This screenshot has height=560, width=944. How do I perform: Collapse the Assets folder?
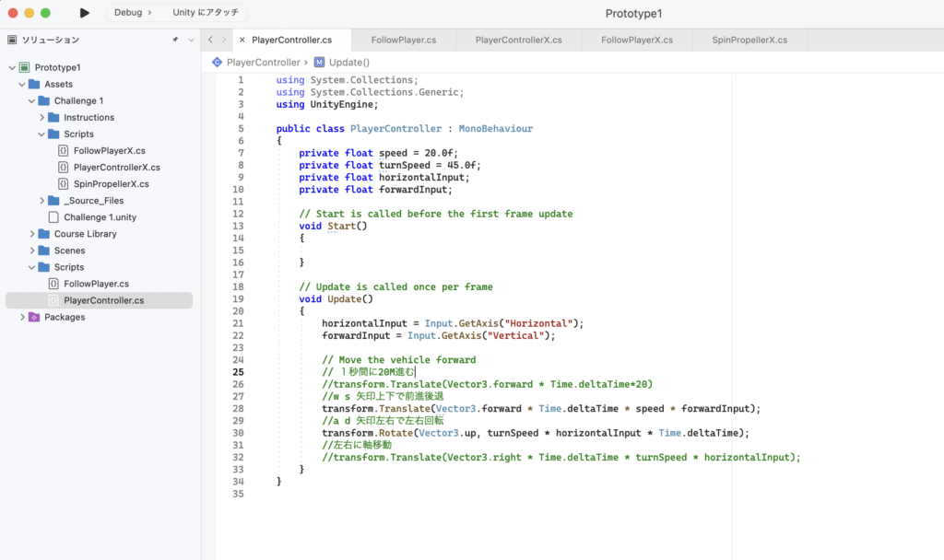click(x=22, y=85)
